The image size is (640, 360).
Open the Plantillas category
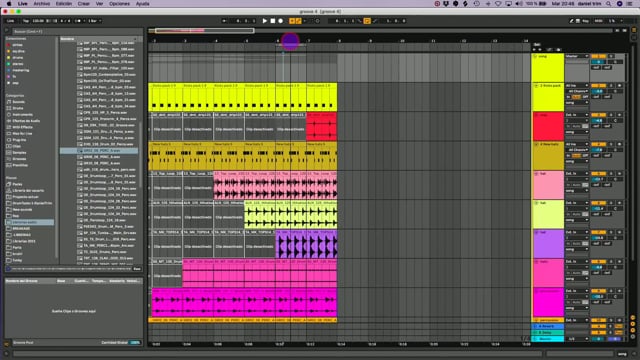pos(20,165)
